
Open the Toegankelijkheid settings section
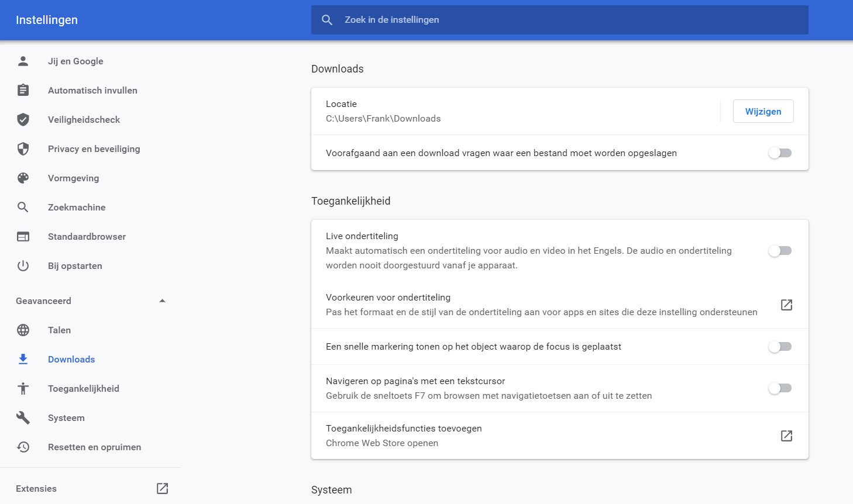pyautogui.click(x=83, y=388)
